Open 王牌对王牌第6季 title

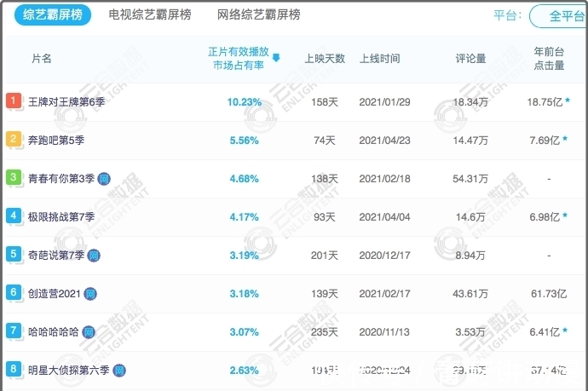(x=66, y=102)
